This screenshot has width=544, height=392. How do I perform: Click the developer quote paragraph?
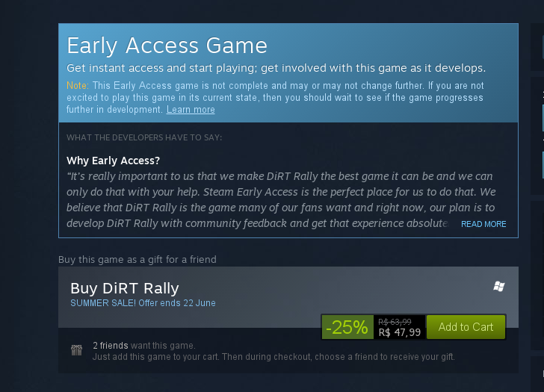click(x=281, y=199)
